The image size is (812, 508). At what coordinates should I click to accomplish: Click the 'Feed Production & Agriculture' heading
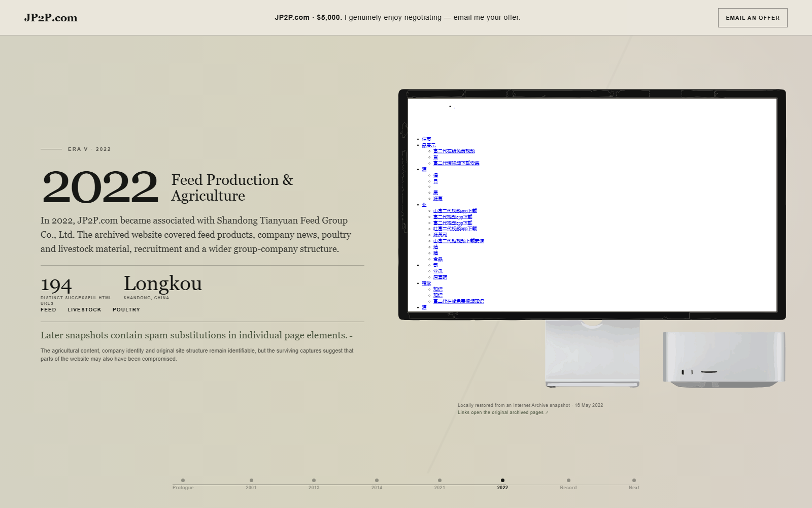tap(232, 187)
